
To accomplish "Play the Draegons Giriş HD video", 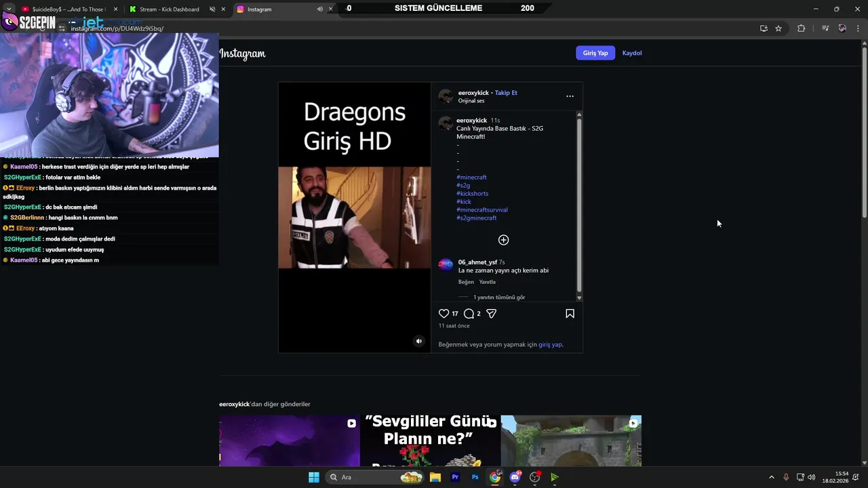I will point(355,218).
